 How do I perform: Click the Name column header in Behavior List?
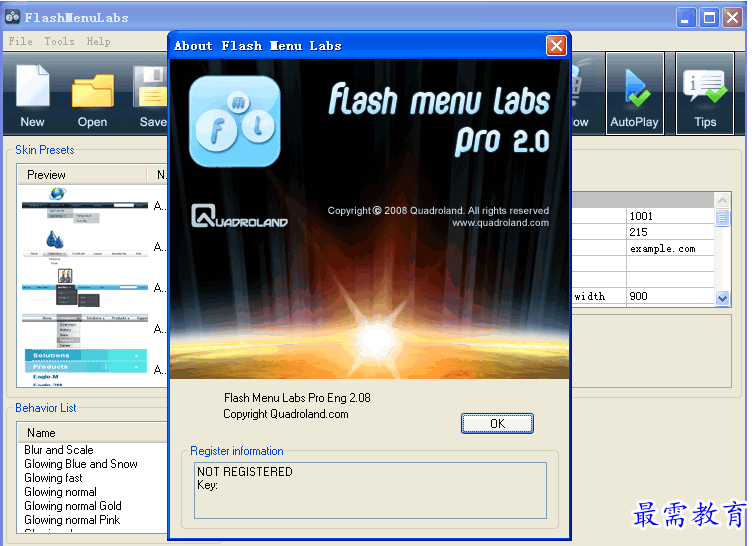(92, 433)
